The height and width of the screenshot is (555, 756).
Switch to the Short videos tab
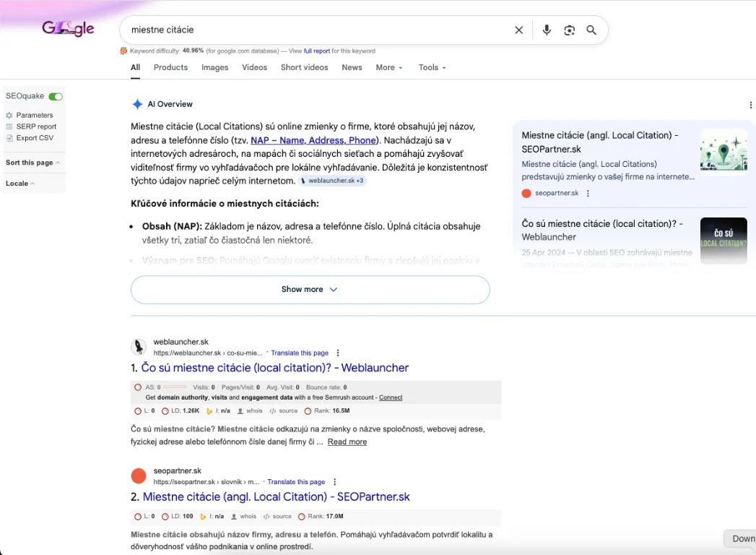(x=304, y=67)
